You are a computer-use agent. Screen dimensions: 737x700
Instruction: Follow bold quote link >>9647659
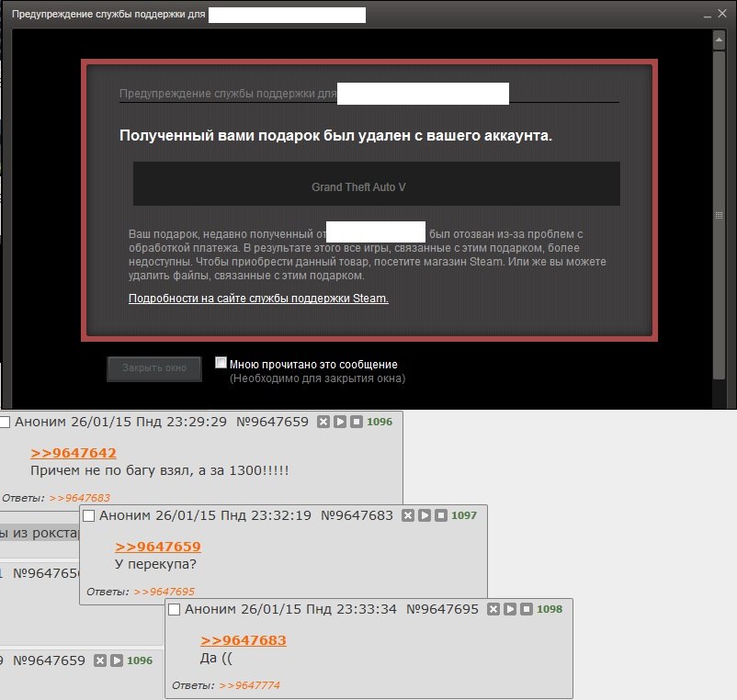[158, 547]
